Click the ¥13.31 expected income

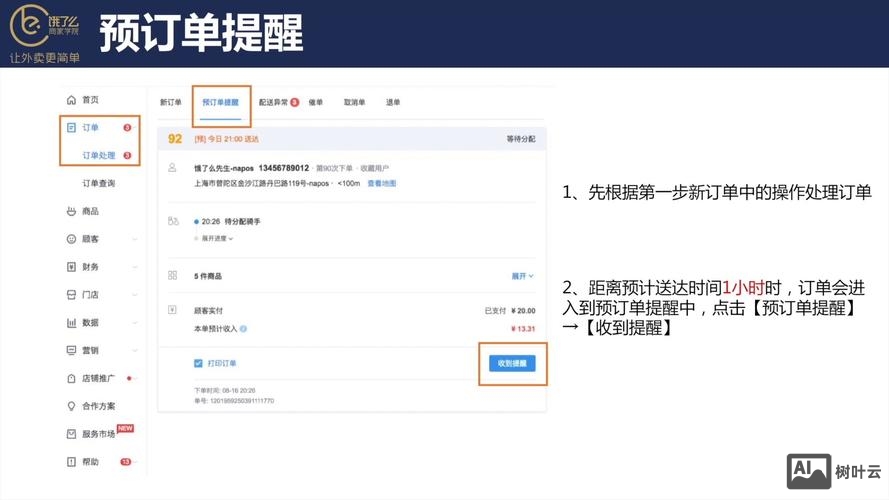coord(523,329)
